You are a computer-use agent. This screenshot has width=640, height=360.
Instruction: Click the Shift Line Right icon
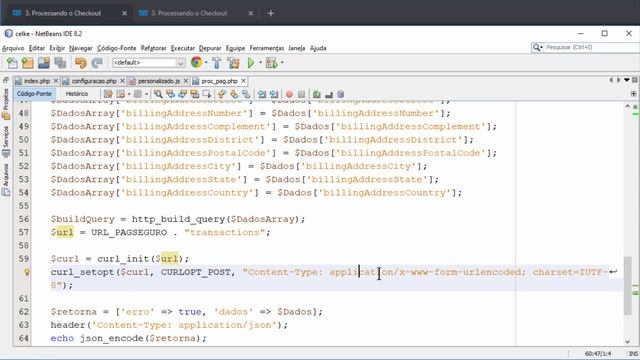click(274, 94)
